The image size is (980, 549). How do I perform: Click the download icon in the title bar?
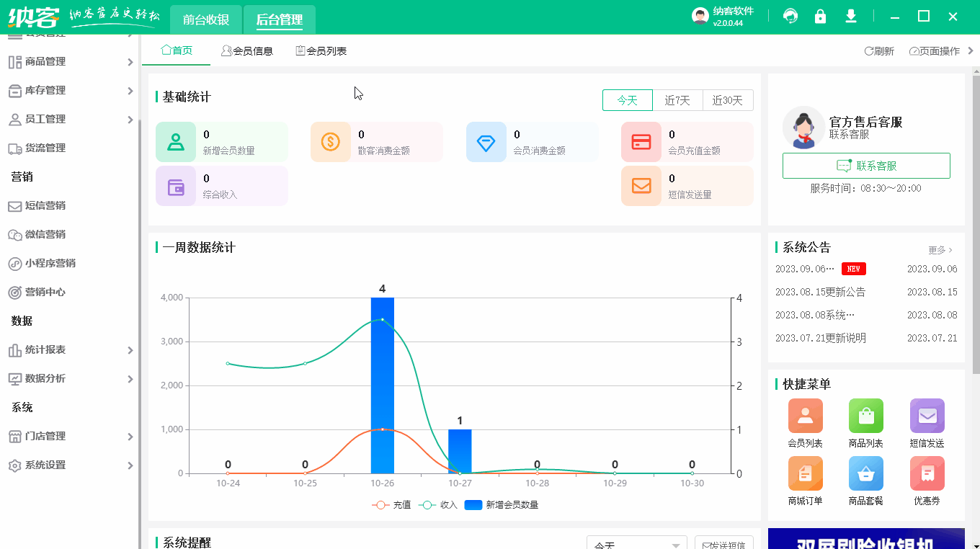pos(851,15)
